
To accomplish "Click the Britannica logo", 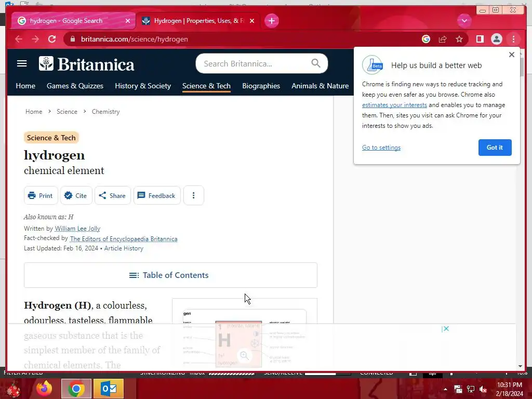I will click(x=87, y=64).
